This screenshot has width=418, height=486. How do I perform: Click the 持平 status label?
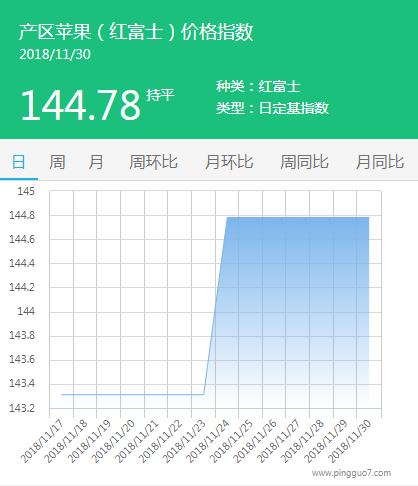tap(160, 95)
